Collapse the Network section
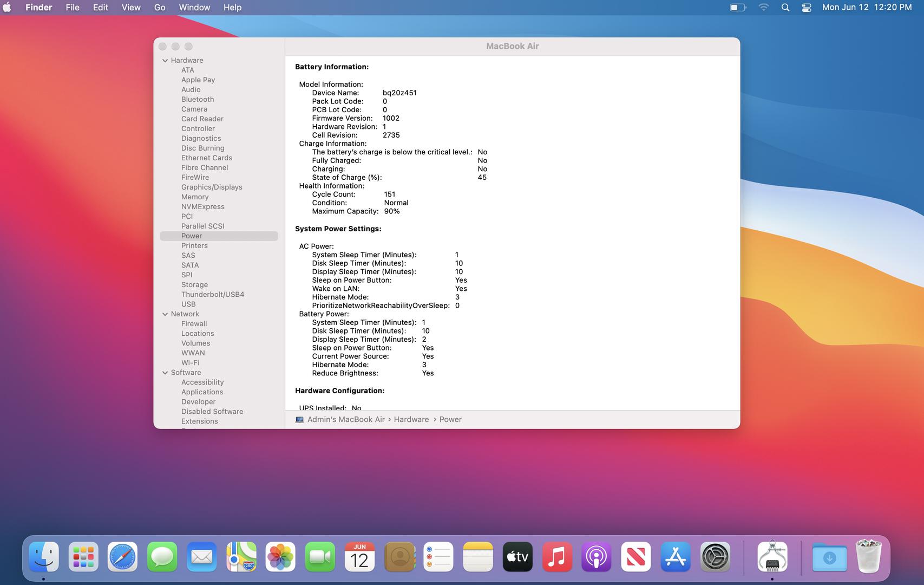The image size is (924, 585). coord(165,314)
